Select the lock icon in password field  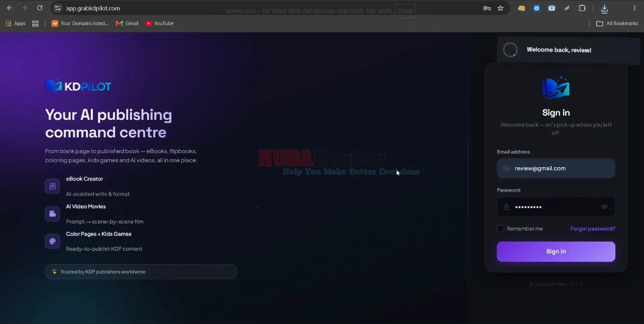[506, 207]
